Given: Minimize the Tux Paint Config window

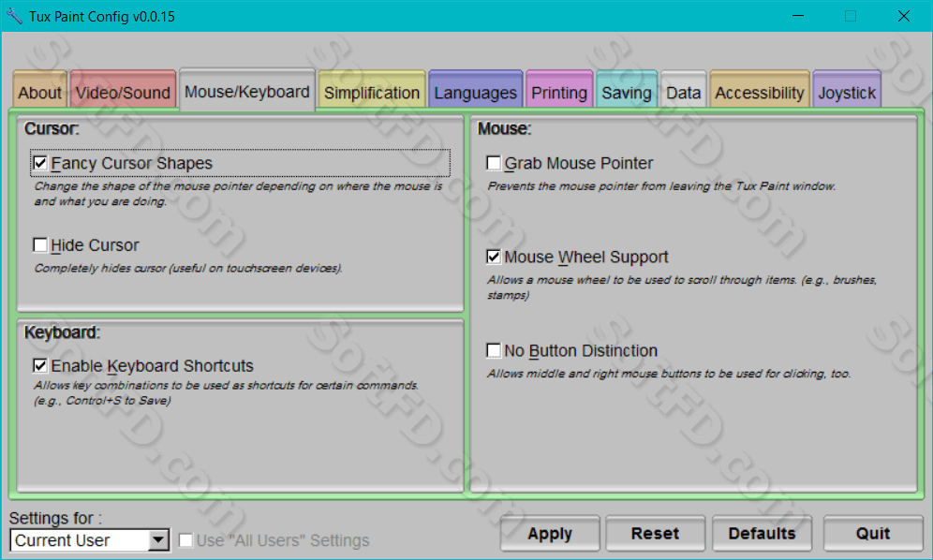Looking at the screenshot, I should click(798, 16).
